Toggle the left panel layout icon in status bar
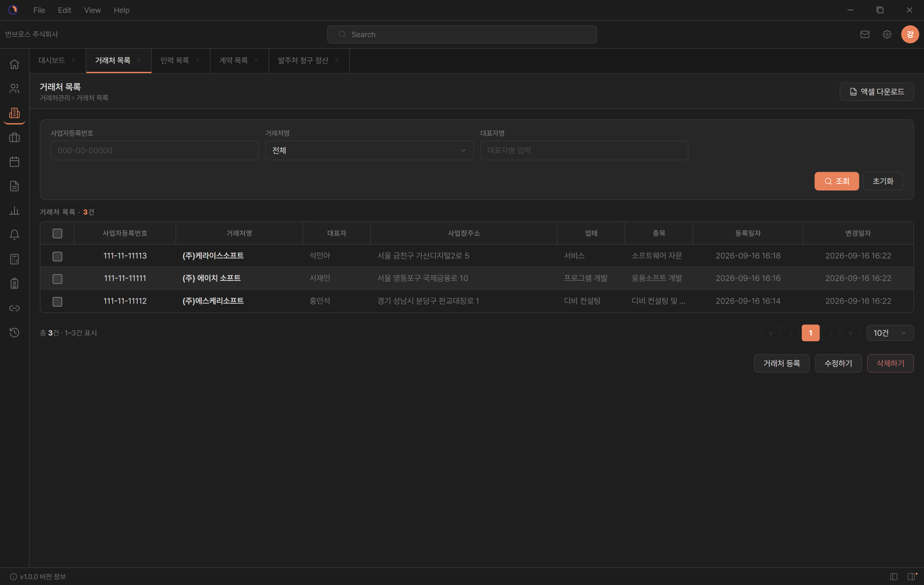The image size is (924, 585). tap(894, 577)
